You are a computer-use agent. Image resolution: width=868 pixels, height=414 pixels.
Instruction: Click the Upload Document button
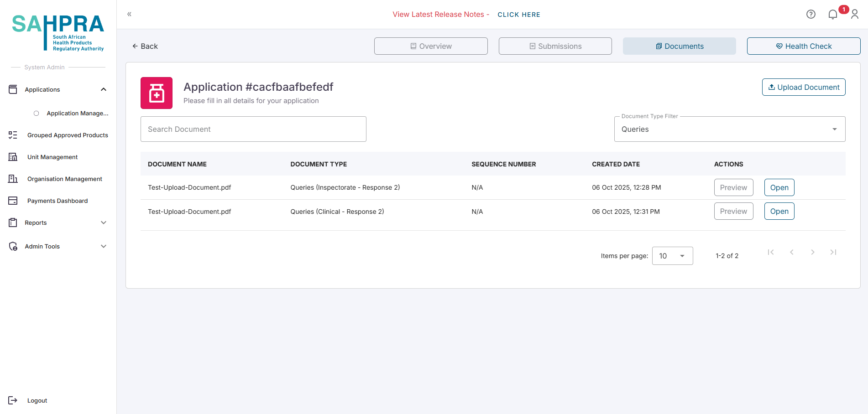click(803, 87)
